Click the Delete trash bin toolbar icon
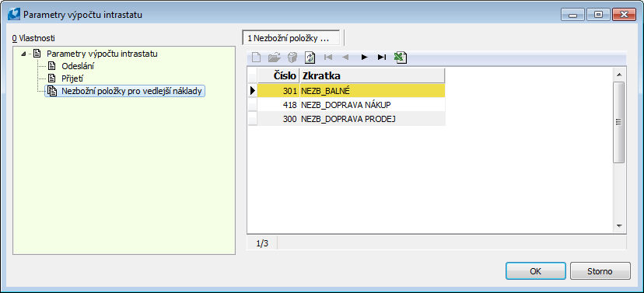 [292, 58]
